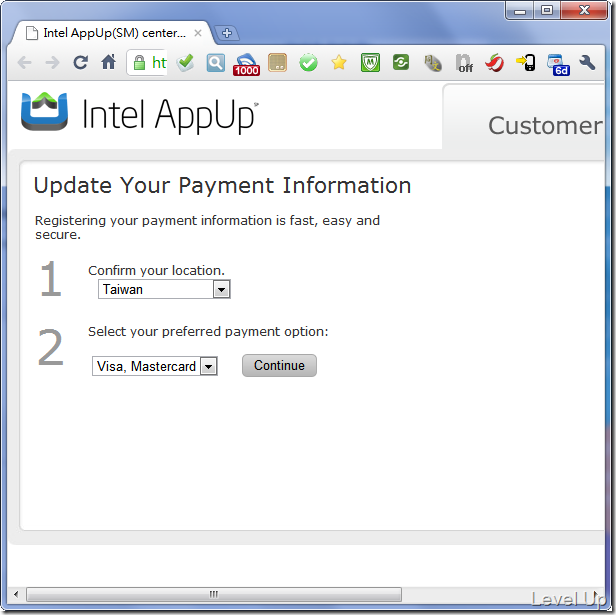Image resolution: width=616 pixels, height=615 pixels.
Task: Open the calendar extension showing 6d
Action: (558, 64)
